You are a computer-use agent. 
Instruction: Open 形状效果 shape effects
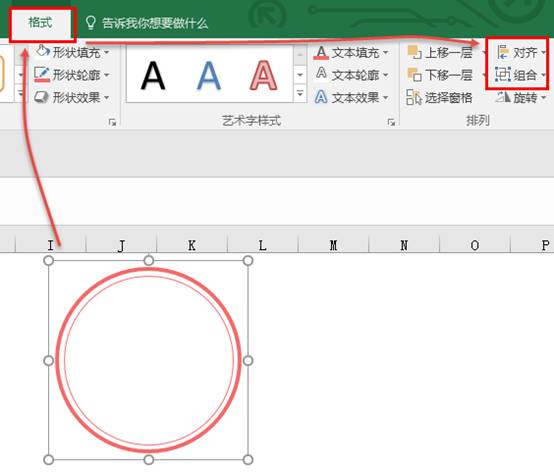(72, 97)
